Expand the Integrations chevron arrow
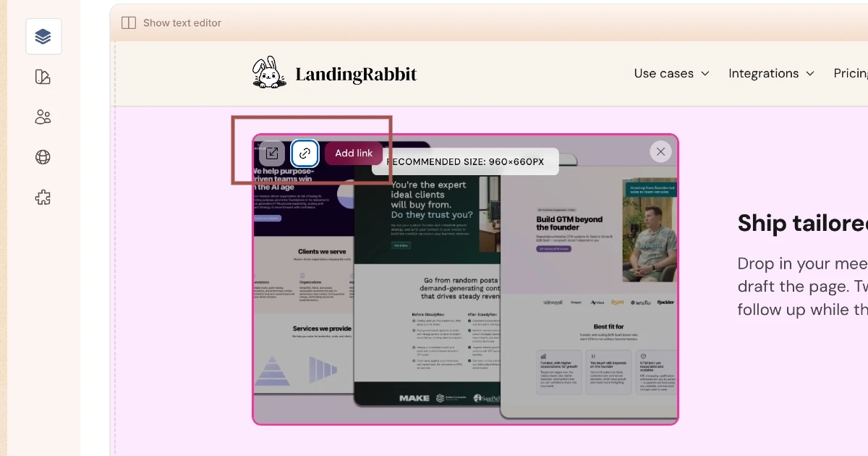This screenshot has height=456, width=868. pos(810,74)
